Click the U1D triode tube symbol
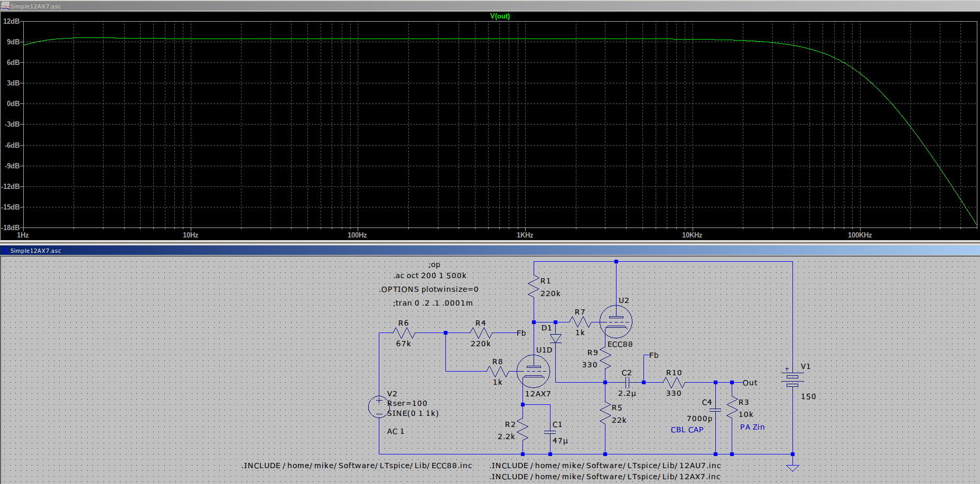The image size is (980, 484). tap(534, 371)
